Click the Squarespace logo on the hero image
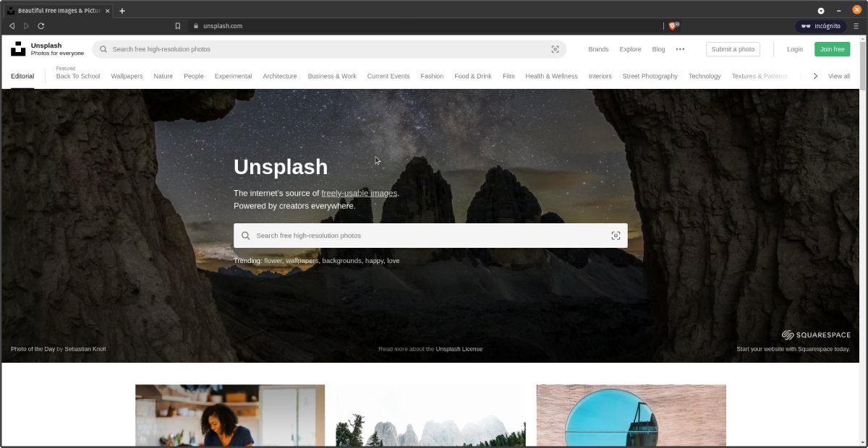The width and height of the screenshot is (868, 448). click(x=815, y=335)
